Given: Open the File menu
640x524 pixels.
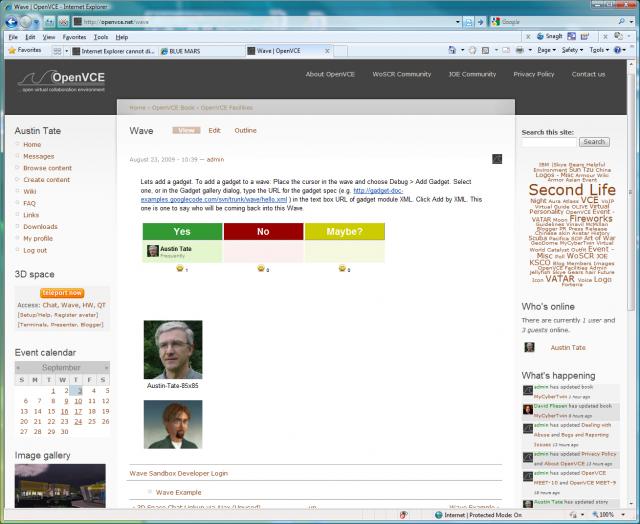Looking at the screenshot, I should (x=13, y=37).
